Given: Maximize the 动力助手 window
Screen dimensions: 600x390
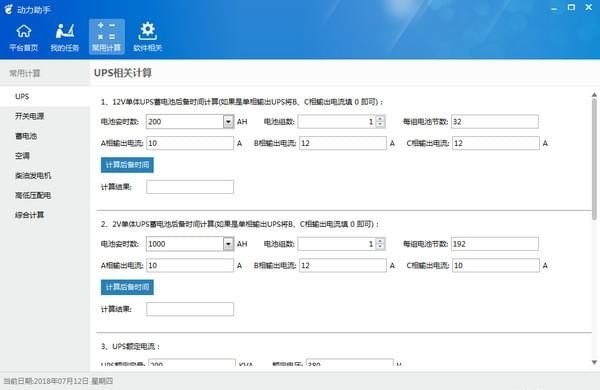Looking at the screenshot, I should click(571, 7).
